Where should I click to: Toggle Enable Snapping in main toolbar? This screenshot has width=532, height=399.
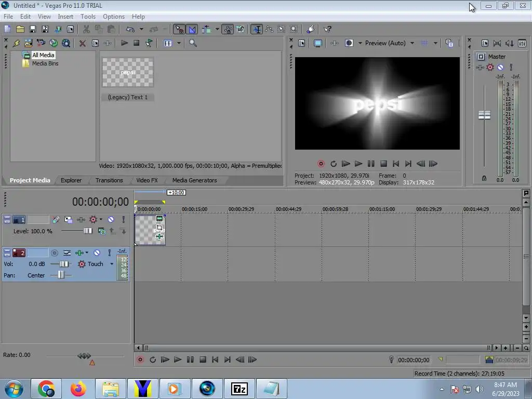pyautogui.click(x=179, y=29)
